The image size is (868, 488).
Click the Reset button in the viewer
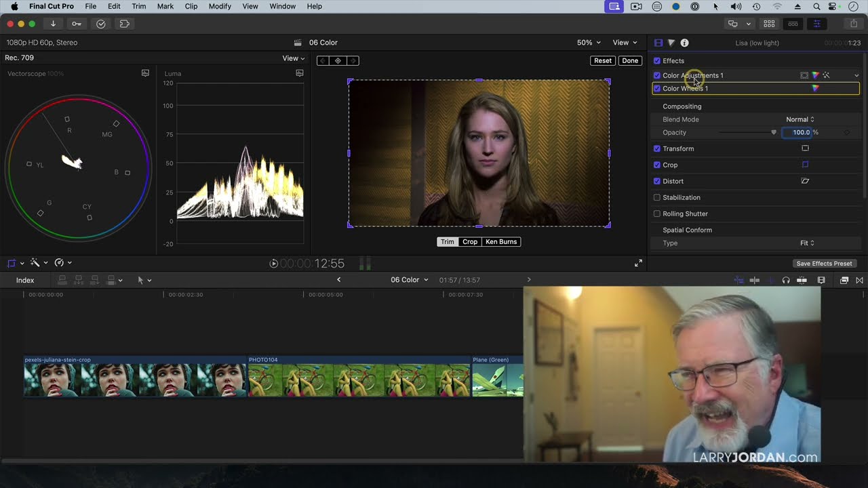click(x=603, y=60)
